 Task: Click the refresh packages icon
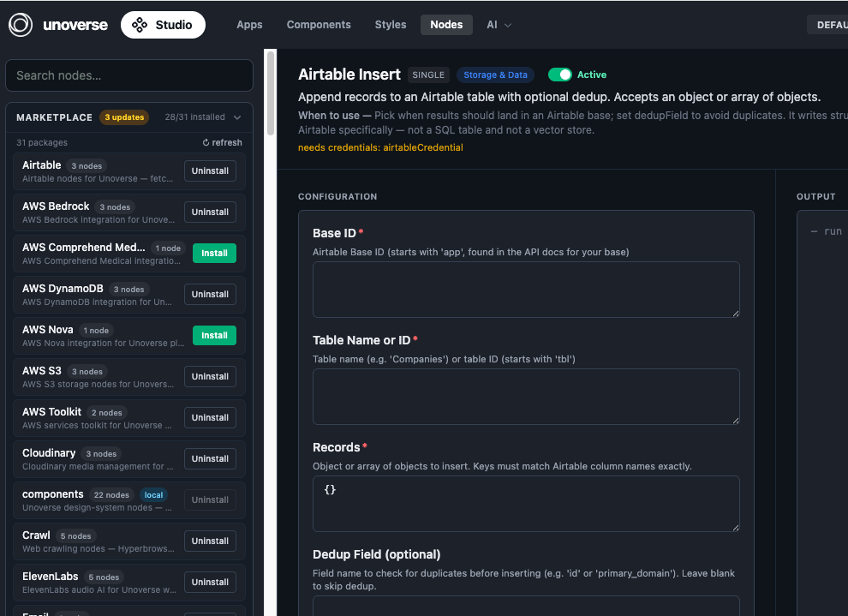206,143
